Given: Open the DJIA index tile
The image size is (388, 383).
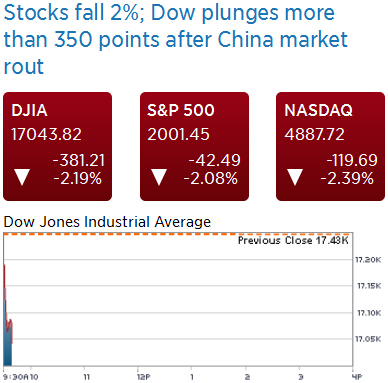Looking at the screenshot, I should click(x=58, y=147).
